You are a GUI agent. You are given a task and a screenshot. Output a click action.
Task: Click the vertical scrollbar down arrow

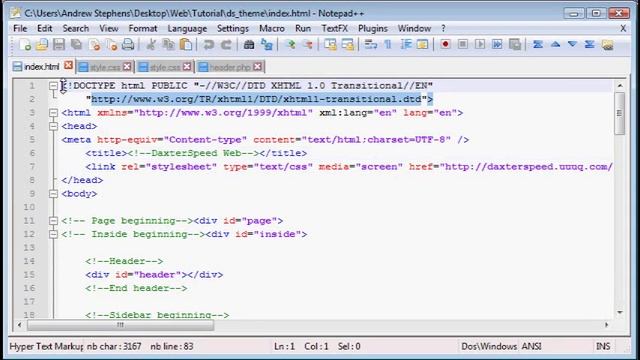620,312
